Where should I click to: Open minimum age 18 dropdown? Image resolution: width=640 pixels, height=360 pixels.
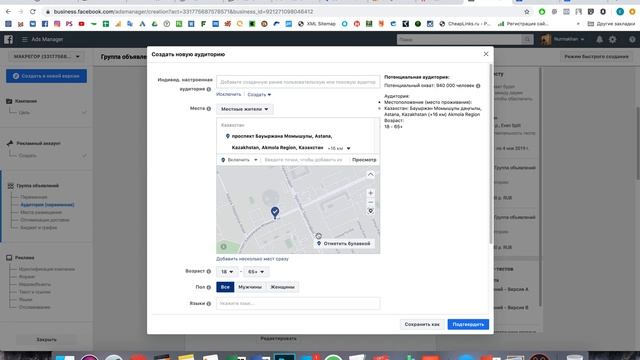tap(227, 272)
